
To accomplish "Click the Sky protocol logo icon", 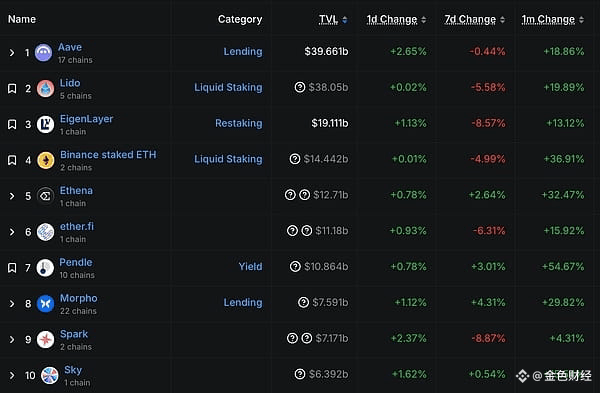I will (50, 375).
